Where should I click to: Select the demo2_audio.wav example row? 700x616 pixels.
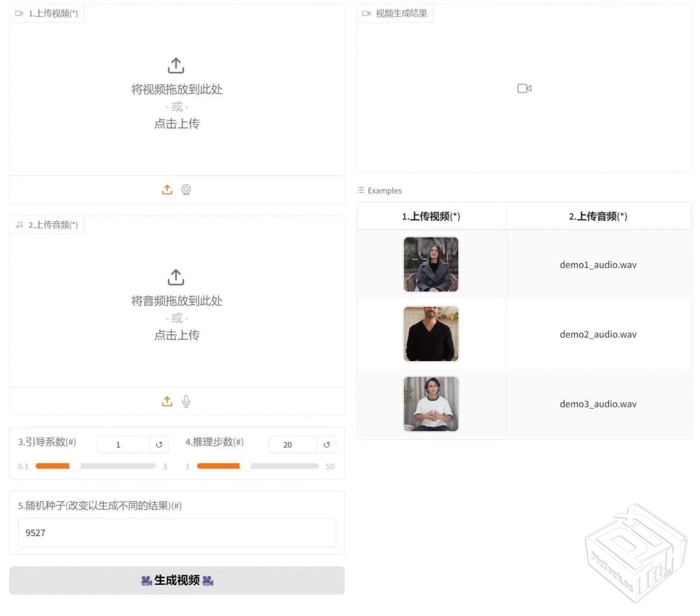[598, 334]
